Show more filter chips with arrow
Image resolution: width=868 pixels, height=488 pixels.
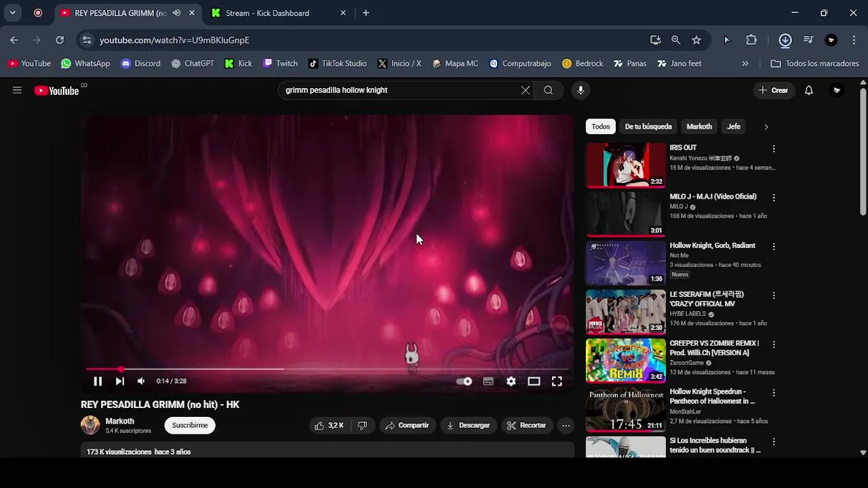click(766, 127)
